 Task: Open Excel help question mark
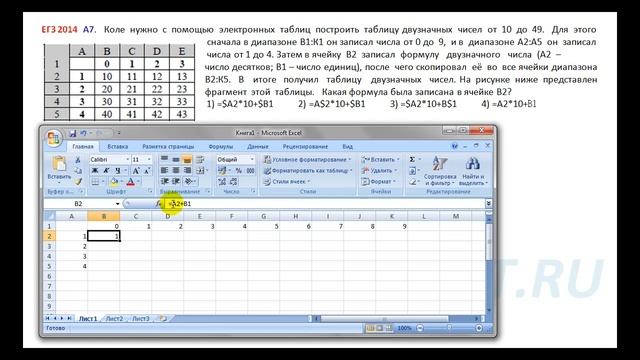point(455,146)
